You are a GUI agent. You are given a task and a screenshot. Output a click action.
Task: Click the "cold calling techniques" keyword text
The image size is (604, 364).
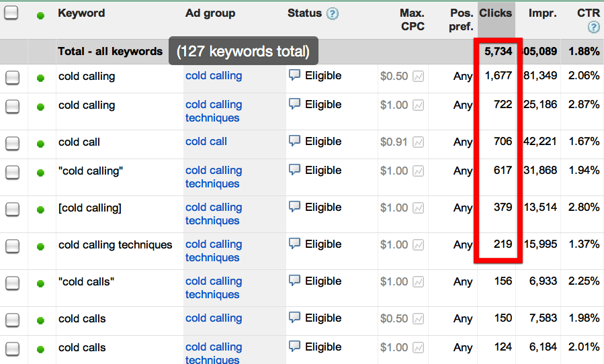(115, 245)
